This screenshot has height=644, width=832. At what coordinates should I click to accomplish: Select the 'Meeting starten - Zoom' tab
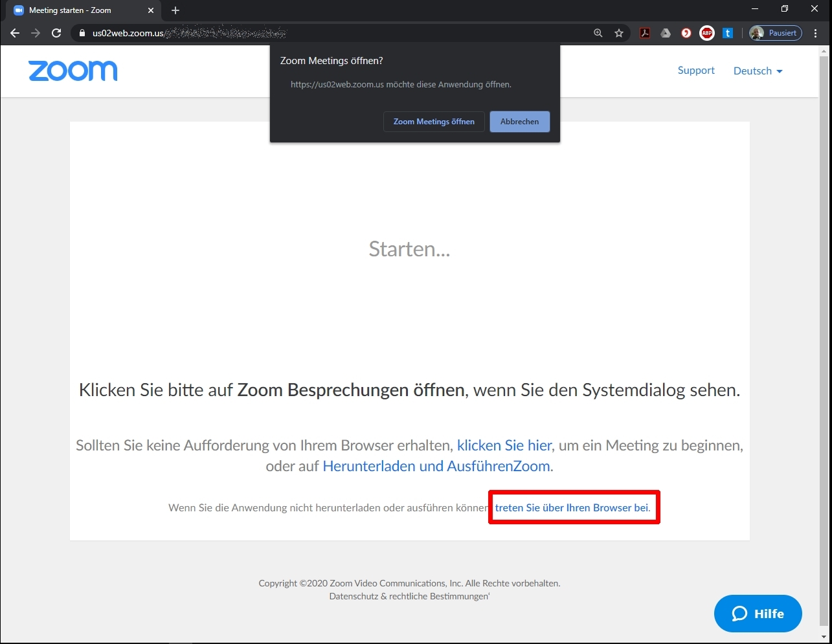[78, 10]
